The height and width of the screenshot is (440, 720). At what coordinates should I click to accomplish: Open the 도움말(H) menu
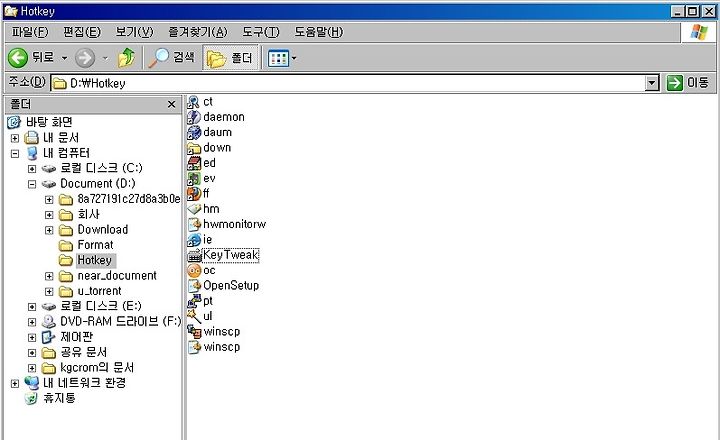(x=319, y=32)
